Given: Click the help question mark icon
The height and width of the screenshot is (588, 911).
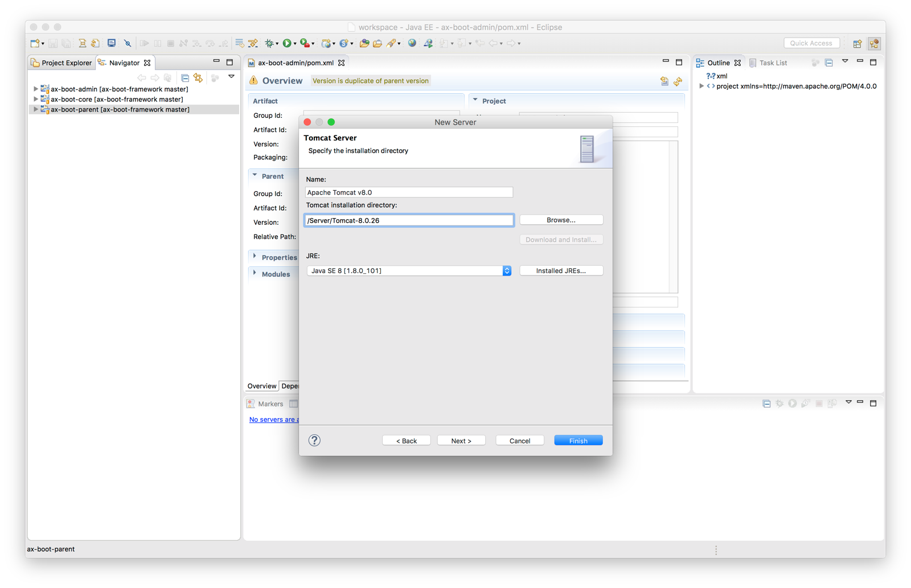Looking at the screenshot, I should pyautogui.click(x=314, y=440).
